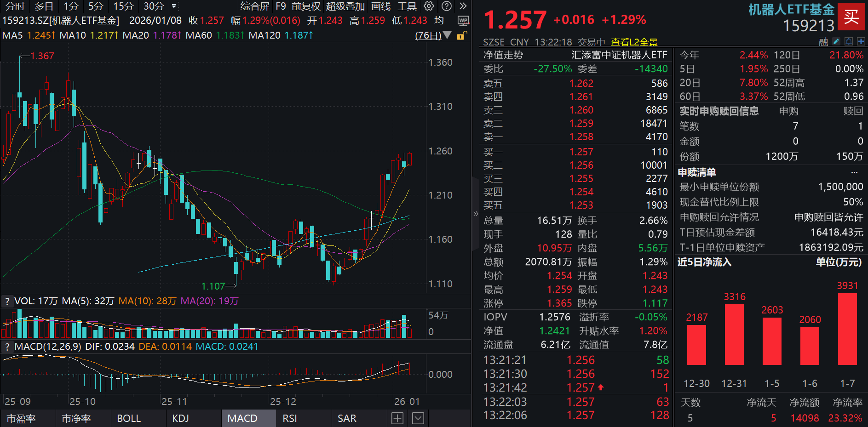Click the 1-7 net inflow bar
Screen dimensions: 868x427
[x=847, y=329]
